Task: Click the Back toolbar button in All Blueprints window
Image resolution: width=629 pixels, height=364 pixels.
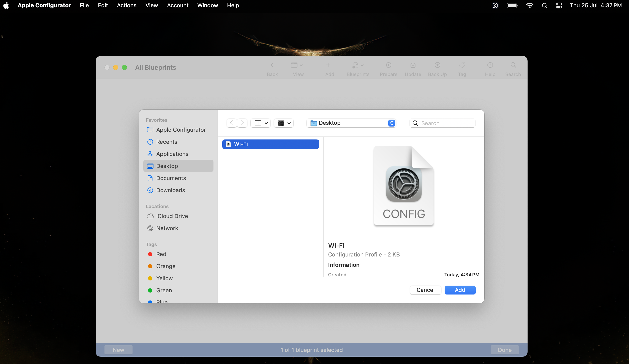Action: (x=272, y=69)
